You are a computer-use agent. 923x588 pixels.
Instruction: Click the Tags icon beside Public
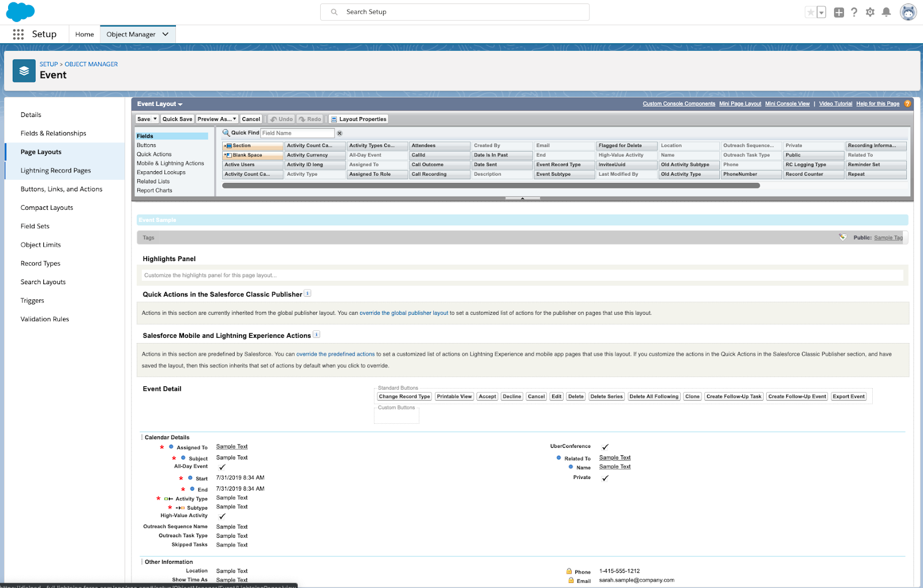point(843,237)
